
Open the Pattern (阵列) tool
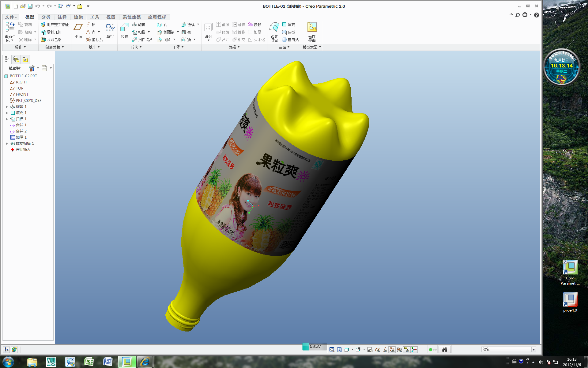pyautogui.click(x=208, y=31)
